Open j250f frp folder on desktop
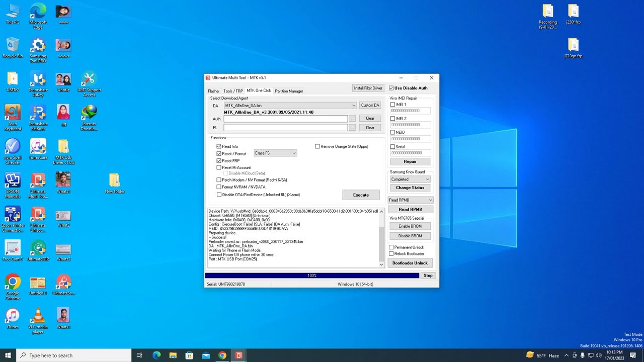 coord(573,14)
